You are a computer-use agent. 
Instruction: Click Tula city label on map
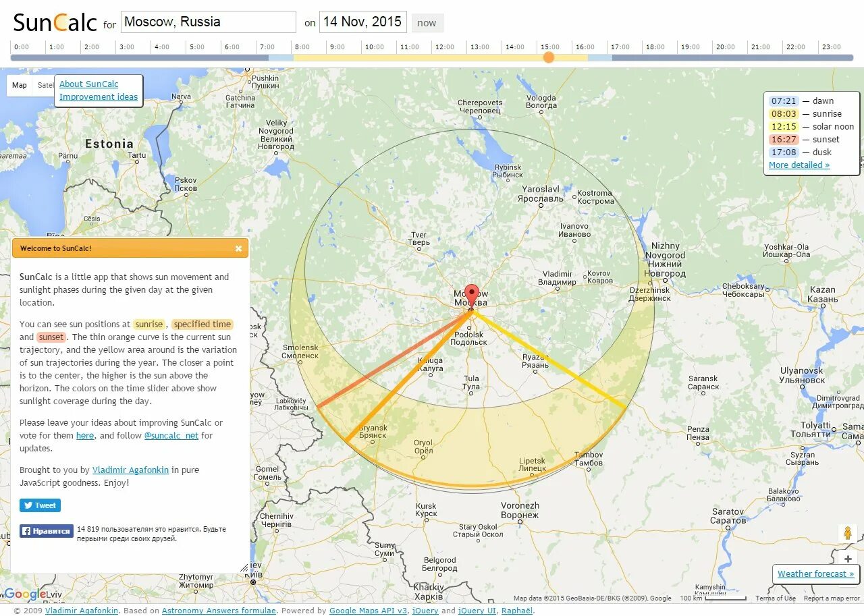coord(471,383)
